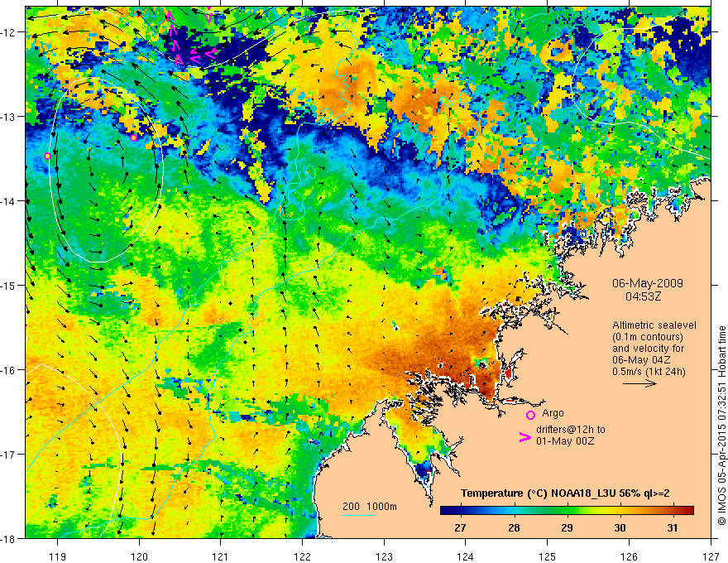Click the (0.1m contours) text
This screenshot has height=563, width=728.
tap(648, 337)
